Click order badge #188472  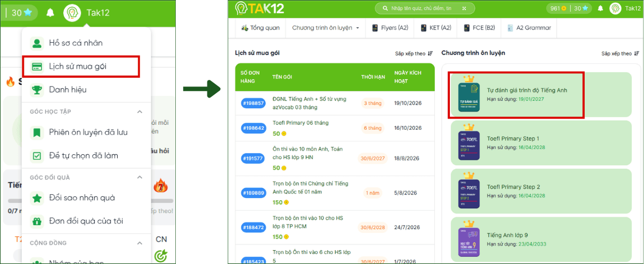(x=252, y=227)
